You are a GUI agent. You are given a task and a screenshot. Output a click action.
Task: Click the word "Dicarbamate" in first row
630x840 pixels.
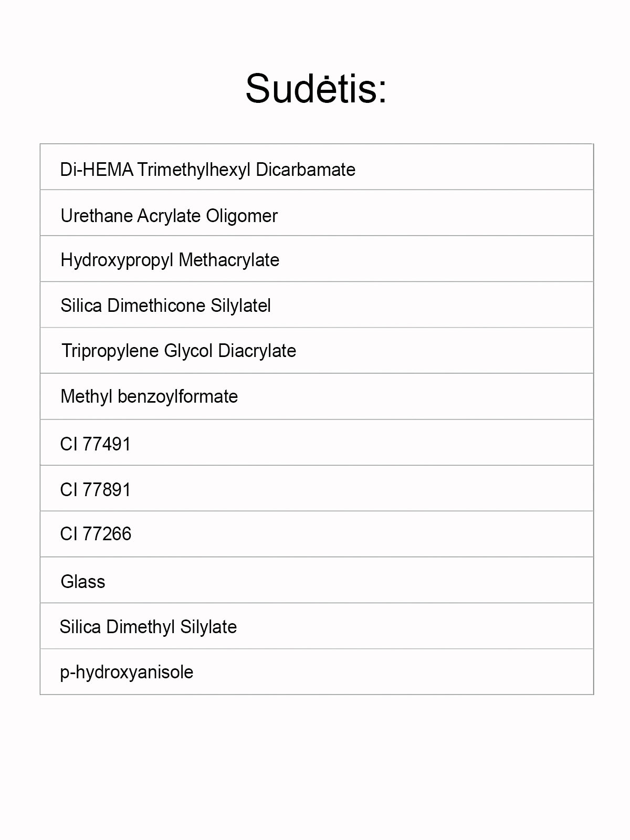click(306, 170)
